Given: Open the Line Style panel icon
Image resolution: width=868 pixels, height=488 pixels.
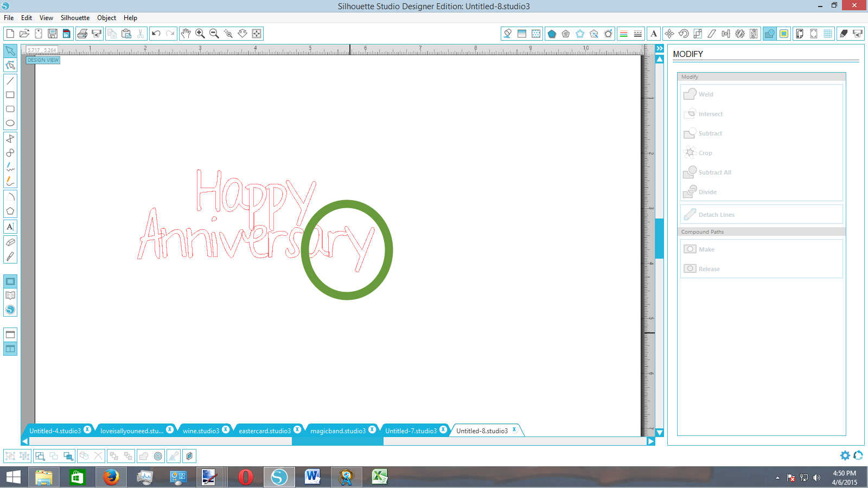Looking at the screenshot, I should (638, 34).
